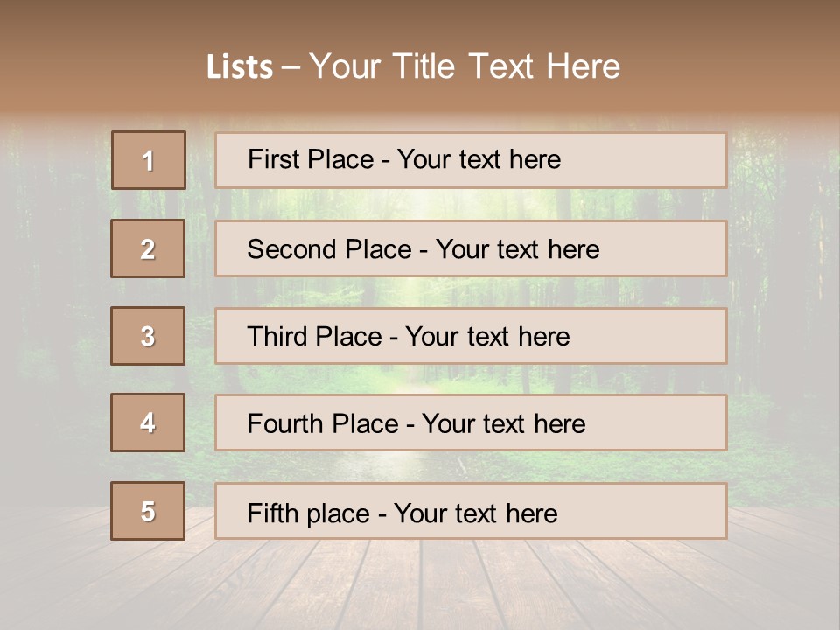Click the words 'Third Place' in third bar
Image resolution: width=840 pixels, height=630 pixels.
[314, 336]
